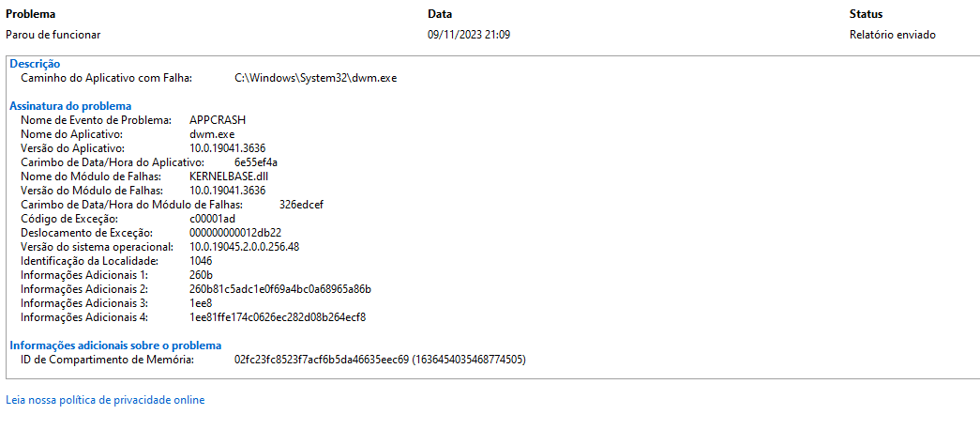
Task: Click the locale ID value 1046
Action: click(201, 261)
